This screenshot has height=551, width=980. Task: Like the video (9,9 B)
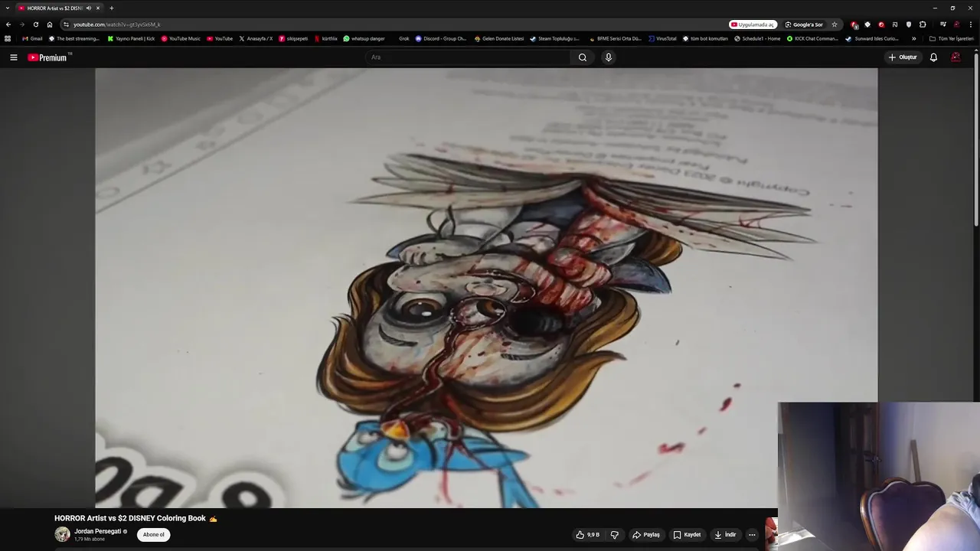[x=587, y=535]
